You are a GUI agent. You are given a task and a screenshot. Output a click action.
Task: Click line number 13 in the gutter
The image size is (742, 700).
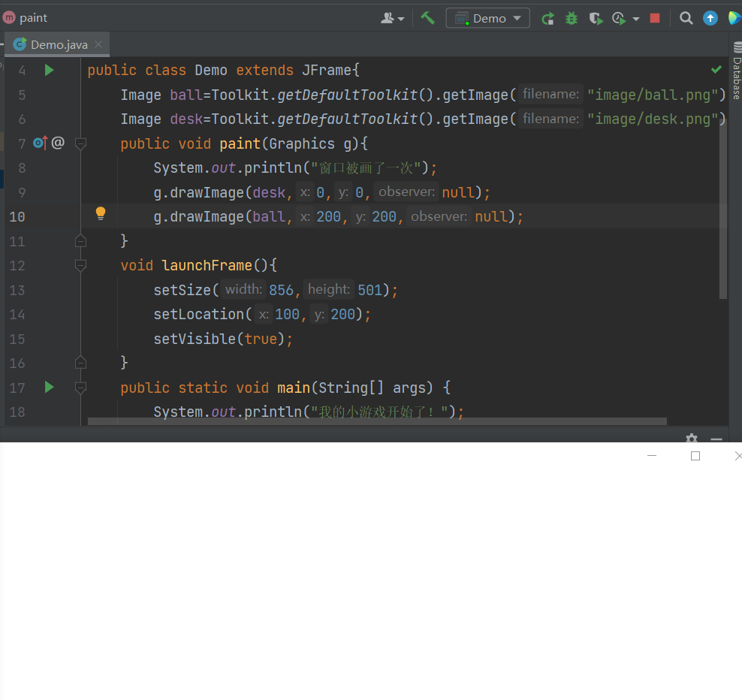pyautogui.click(x=17, y=290)
